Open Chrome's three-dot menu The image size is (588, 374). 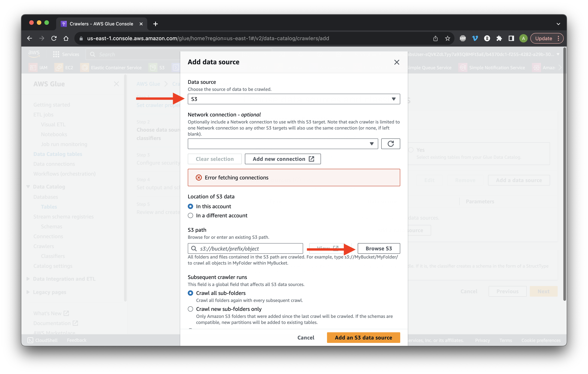[x=558, y=38]
